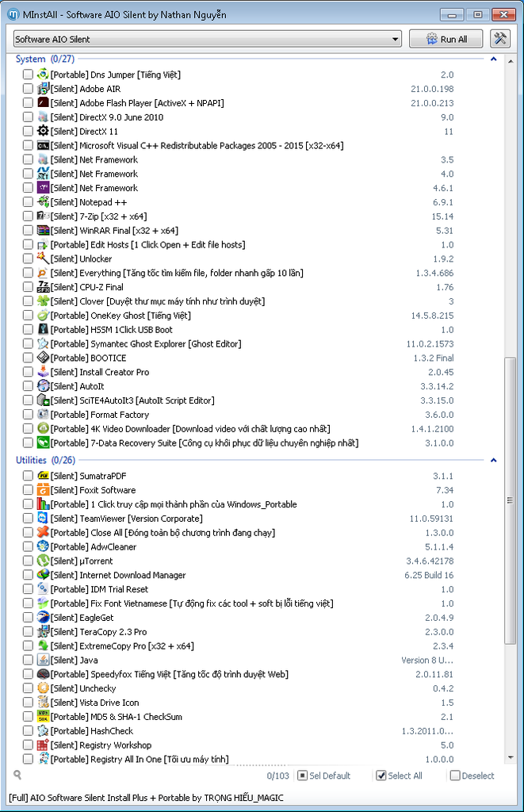The height and width of the screenshot is (812, 524).
Task: Click the Unlocker wand icon
Action: click(43, 259)
